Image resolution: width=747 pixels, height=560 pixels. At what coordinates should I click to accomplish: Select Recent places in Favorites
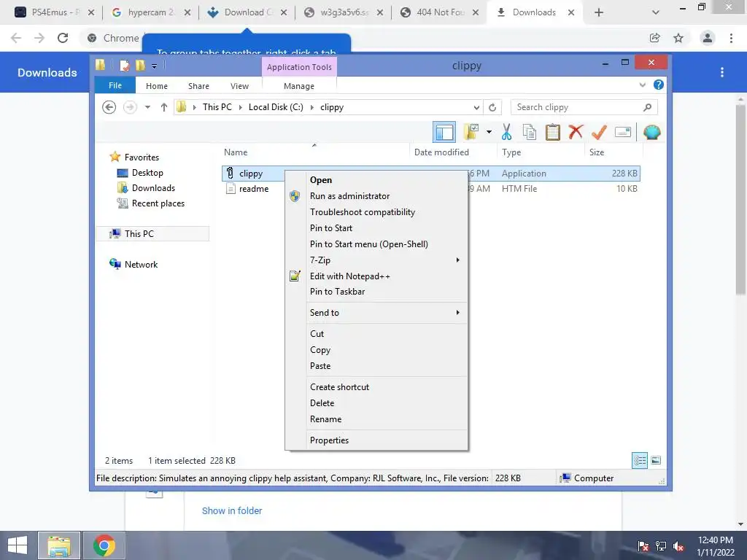coord(158,203)
